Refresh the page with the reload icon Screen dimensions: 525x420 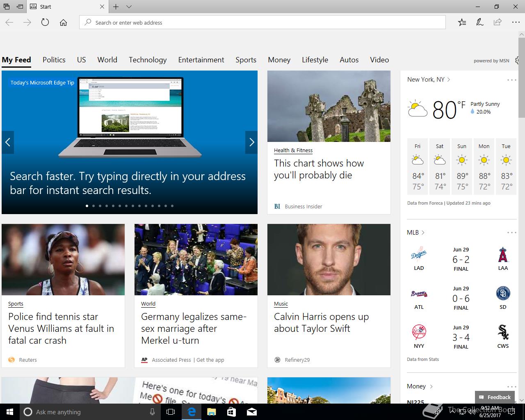(x=45, y=23)
